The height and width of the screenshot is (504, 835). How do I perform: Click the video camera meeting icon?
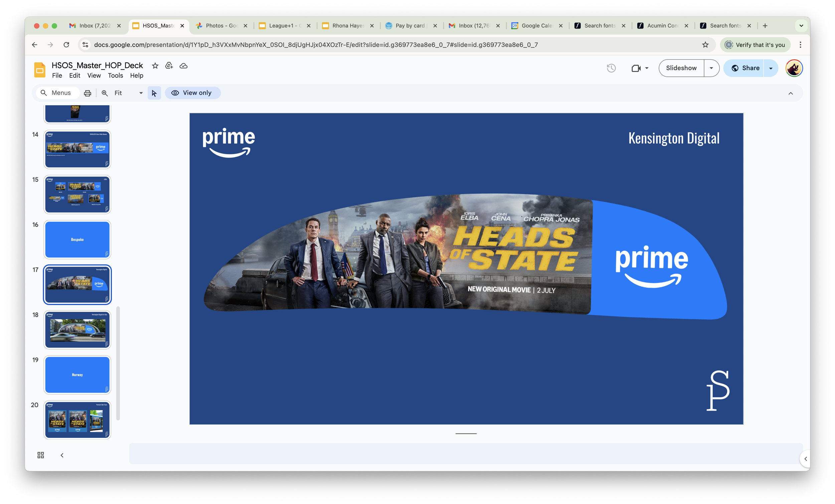[x=636, y=68]
